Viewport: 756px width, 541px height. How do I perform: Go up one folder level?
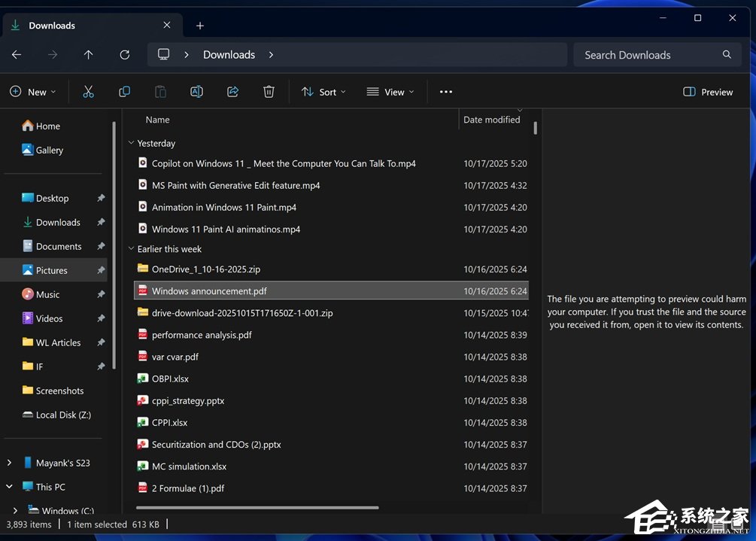[x=89, y=55]
